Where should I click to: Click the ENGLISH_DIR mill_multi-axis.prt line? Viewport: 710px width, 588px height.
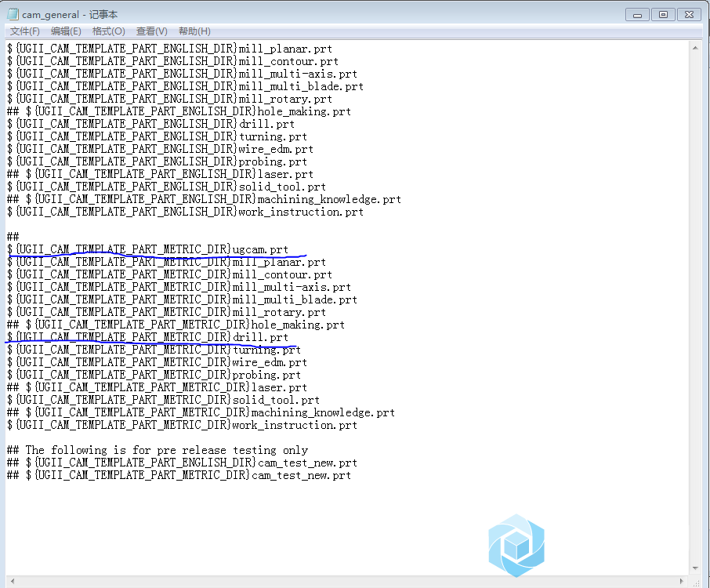(x=183, y=74)
